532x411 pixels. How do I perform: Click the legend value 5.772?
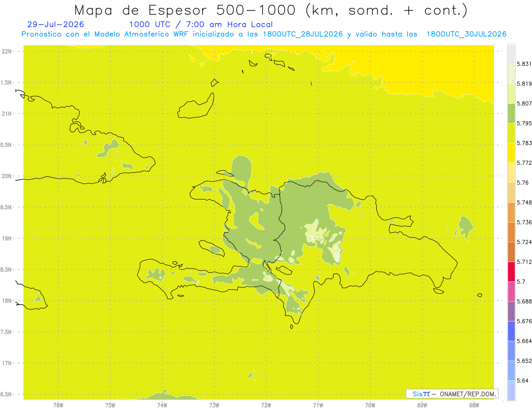point(524,163)
